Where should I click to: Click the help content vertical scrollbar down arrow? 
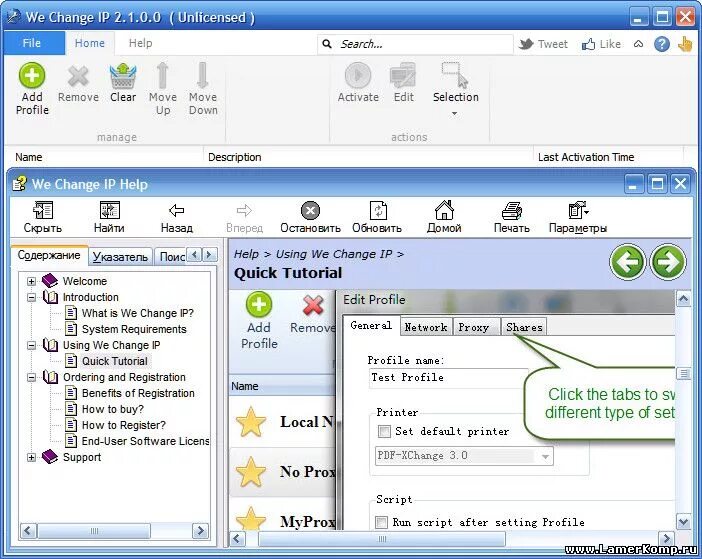(x=683, y=521)
